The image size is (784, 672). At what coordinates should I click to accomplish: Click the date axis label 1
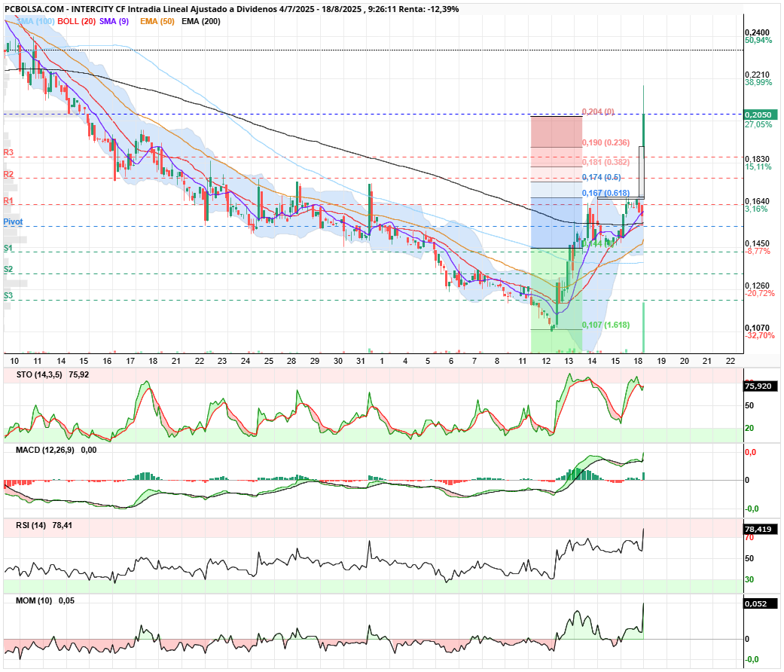tap(382, 361)
